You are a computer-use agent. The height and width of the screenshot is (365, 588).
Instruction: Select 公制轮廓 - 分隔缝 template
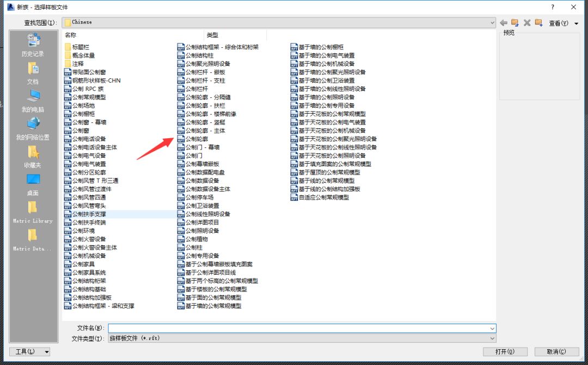click(x=204, y=97)
